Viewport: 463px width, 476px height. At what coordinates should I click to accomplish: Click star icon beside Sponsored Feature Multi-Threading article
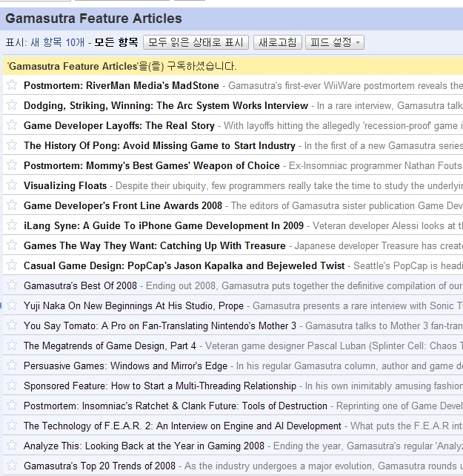(12, 386)
